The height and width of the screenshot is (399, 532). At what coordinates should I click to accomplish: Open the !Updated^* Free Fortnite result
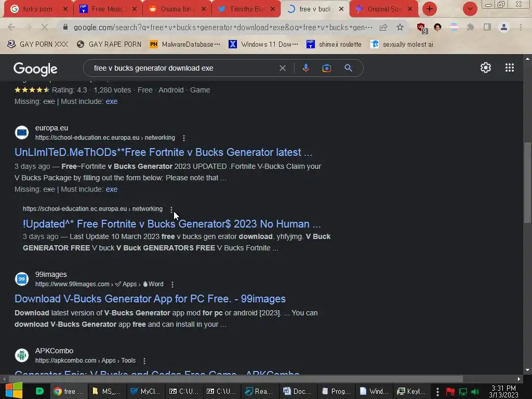171,224
